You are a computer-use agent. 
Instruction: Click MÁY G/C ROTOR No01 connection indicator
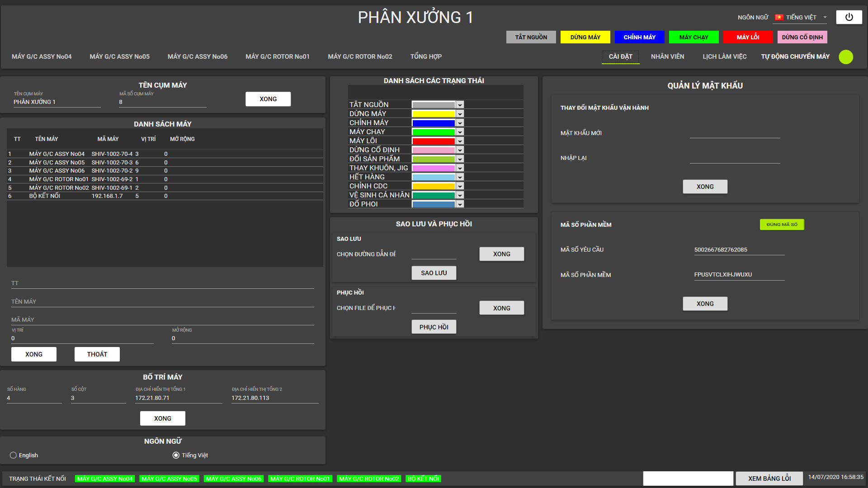(x=300, y=479)
